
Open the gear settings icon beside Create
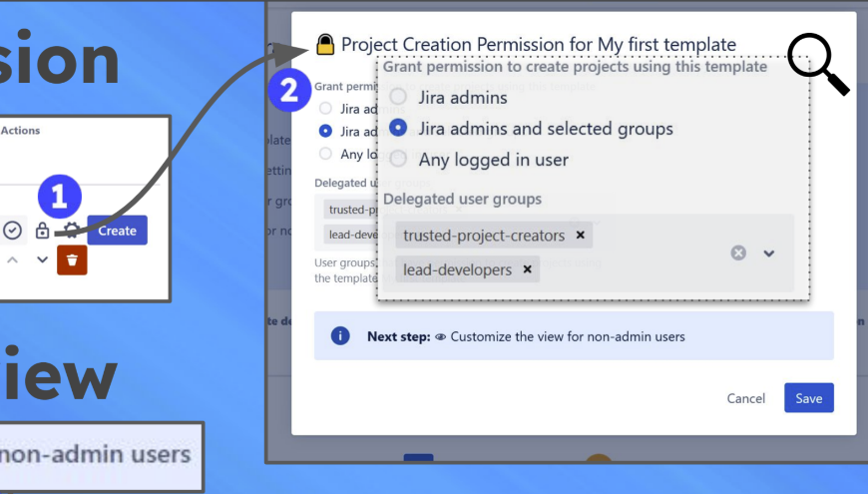(x=72, y=231)
